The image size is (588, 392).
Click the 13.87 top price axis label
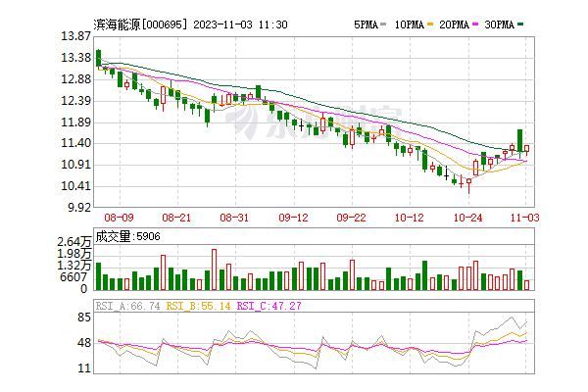(x=76, y=36)
